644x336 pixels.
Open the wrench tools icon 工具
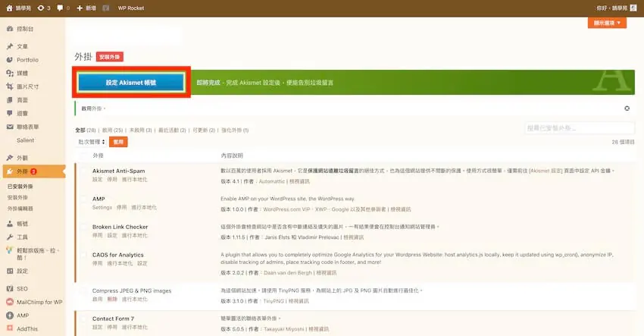(x=10, y=237)
